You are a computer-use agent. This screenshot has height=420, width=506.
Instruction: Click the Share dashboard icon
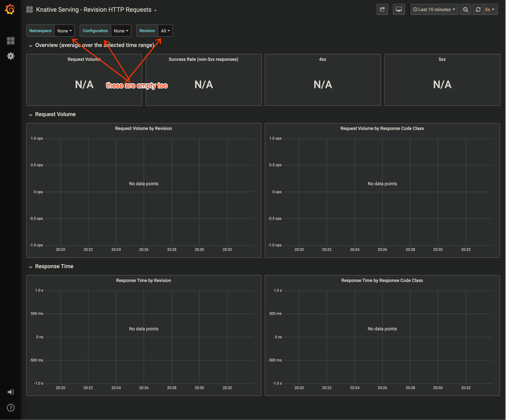382,9
